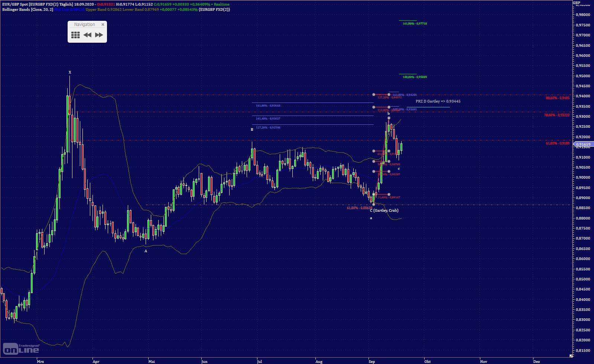
Task: Click the 161,80% - 0,93668 projection label
Action: 268,106
